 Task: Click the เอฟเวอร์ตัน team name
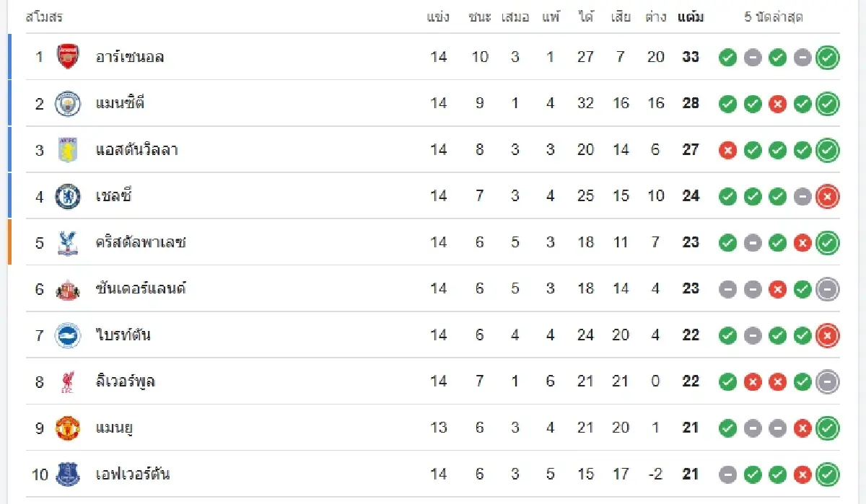coord(133,474)
